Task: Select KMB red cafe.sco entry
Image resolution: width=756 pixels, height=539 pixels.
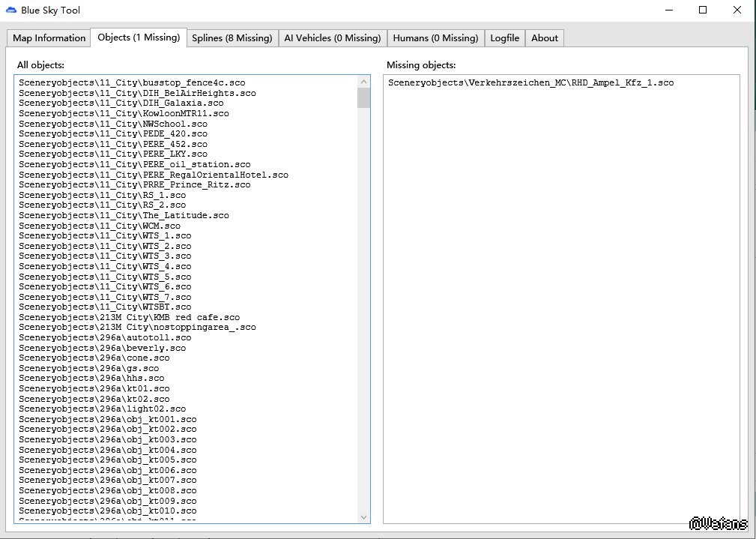Action: (x=130, y=318)
